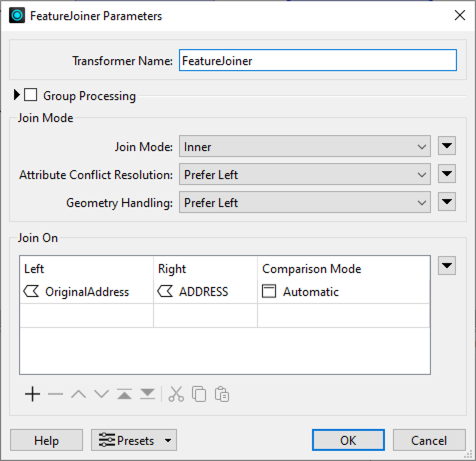Open the Presets button menu
The image size is (476, 461).
pyautogui.click(x=134, y=440)
